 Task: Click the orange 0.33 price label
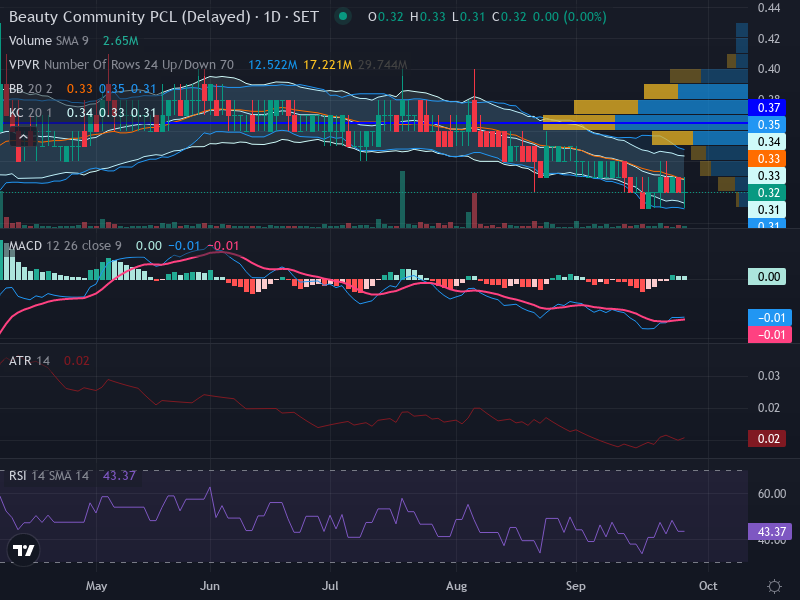[x=768, y=159]
